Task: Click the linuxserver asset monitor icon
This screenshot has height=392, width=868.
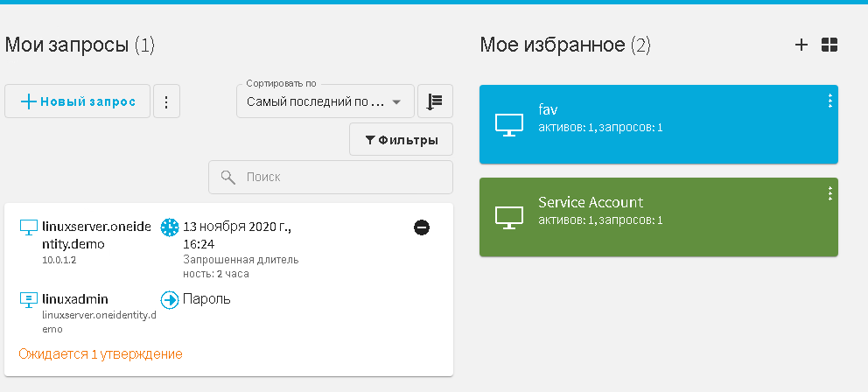Action: coord(29,227)
